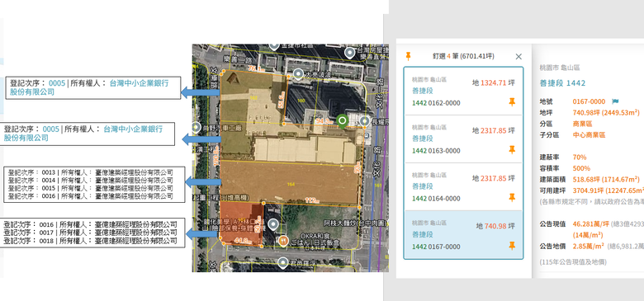Screen dimensions: 644x301
Task: Select the 1324.71 坪 area value
Action: [x=493, y=83]
